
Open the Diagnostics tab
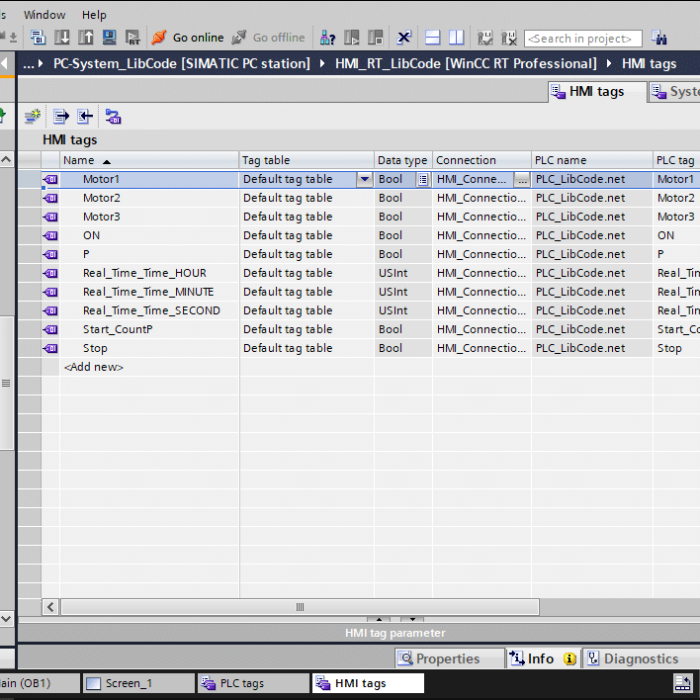[x=641, y=658]
